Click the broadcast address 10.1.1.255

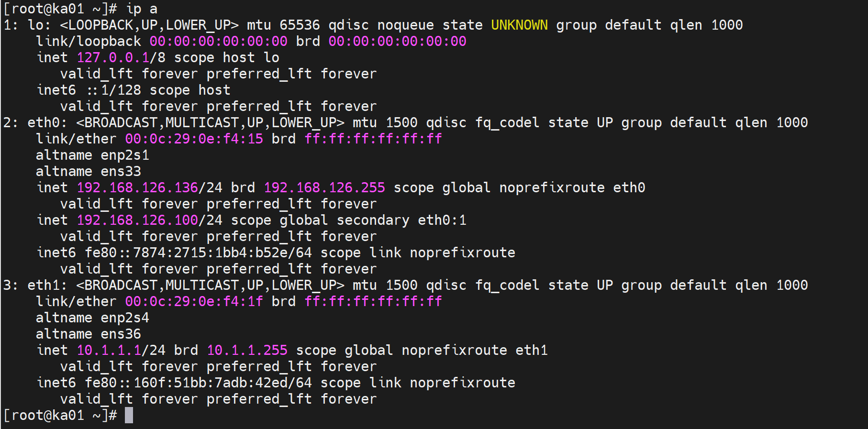(247, 350)
